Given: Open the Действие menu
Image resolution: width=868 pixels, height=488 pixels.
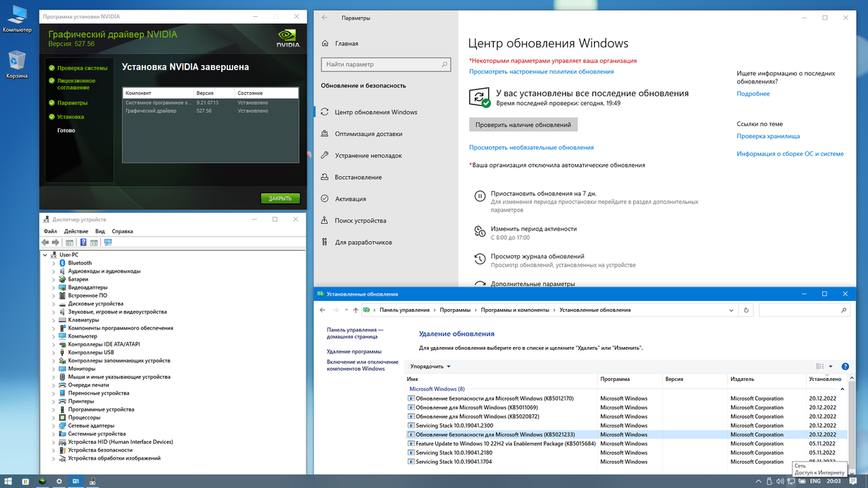Looking at the screenshot, I should pos(76,231).
